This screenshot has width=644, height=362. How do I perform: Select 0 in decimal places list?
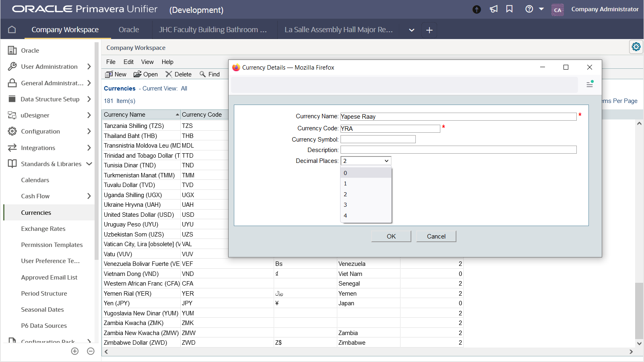[x=366, y=173]
